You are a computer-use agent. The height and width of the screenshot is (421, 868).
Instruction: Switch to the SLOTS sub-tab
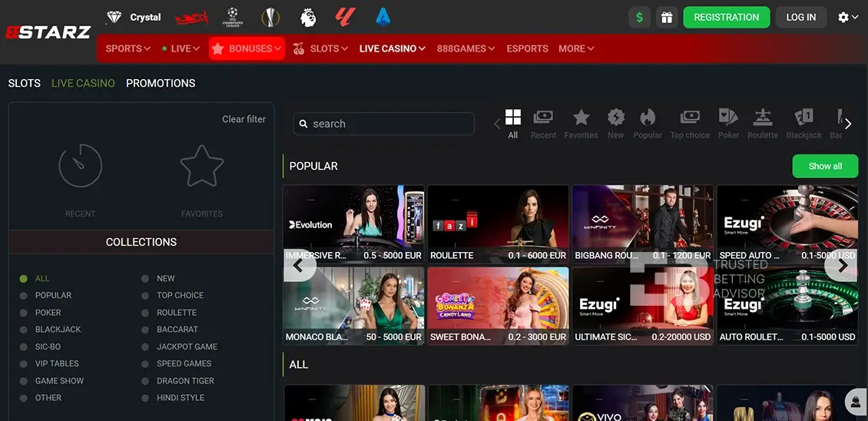(25, 83)
